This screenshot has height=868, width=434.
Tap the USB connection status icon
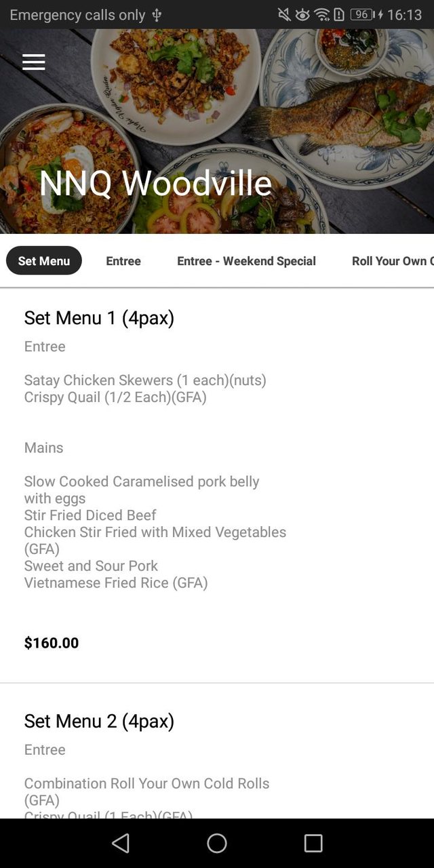(x=157, y=15)
